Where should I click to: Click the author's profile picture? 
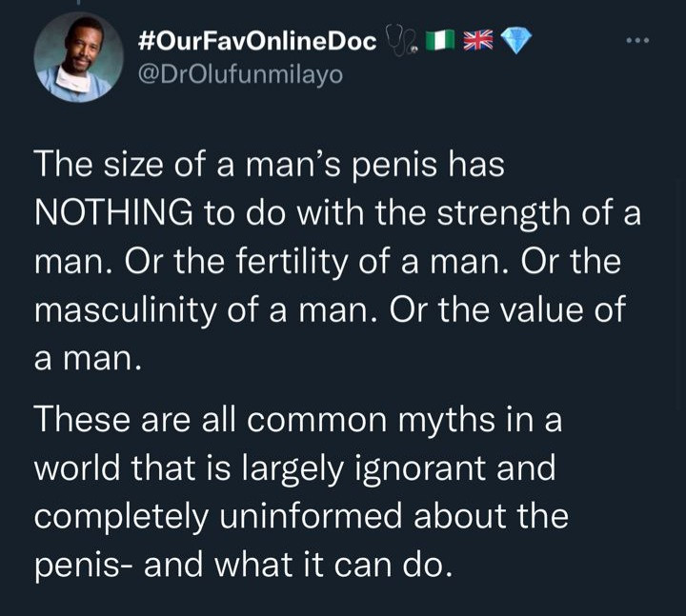(79, 57)
